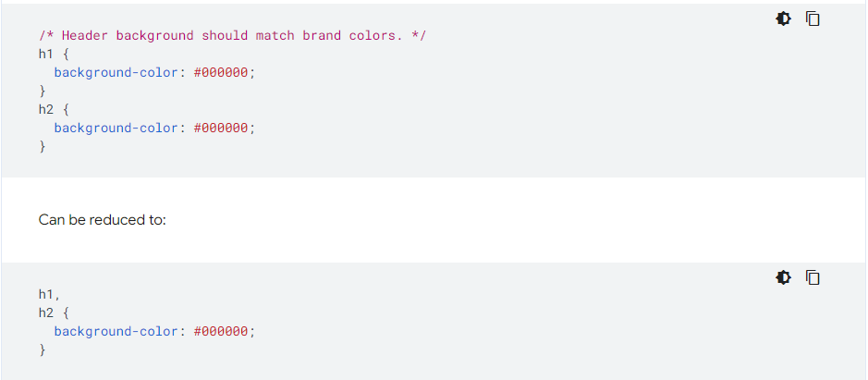
Task: Click the "h1 {" selector in the first block
Action: point(54,54)
